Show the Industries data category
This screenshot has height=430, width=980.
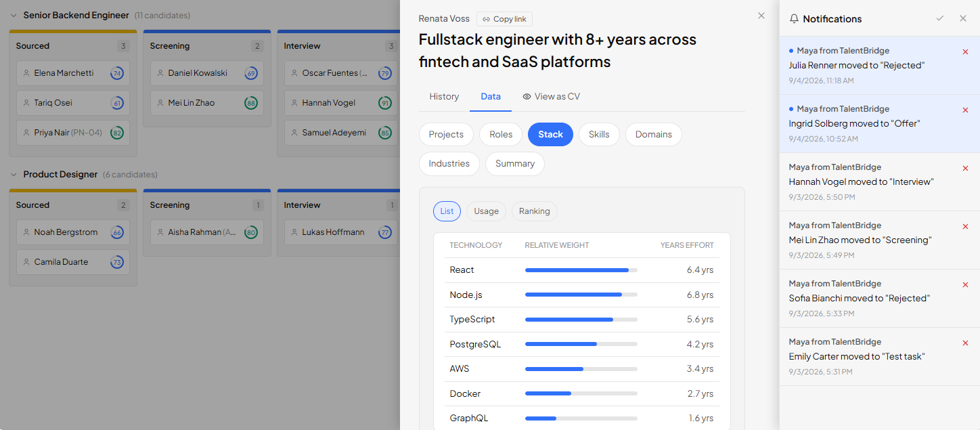pyautogui.click(x=449, y=163)
